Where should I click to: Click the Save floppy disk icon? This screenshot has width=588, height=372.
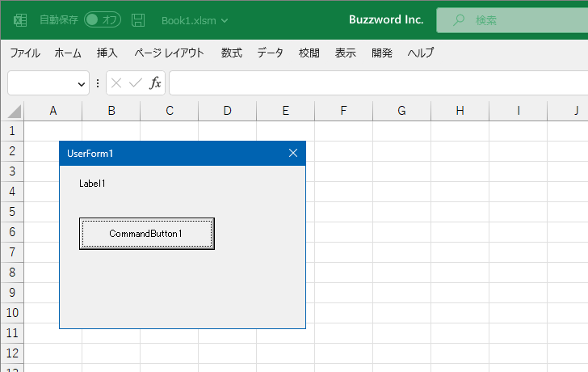click(x=138, y=20)
